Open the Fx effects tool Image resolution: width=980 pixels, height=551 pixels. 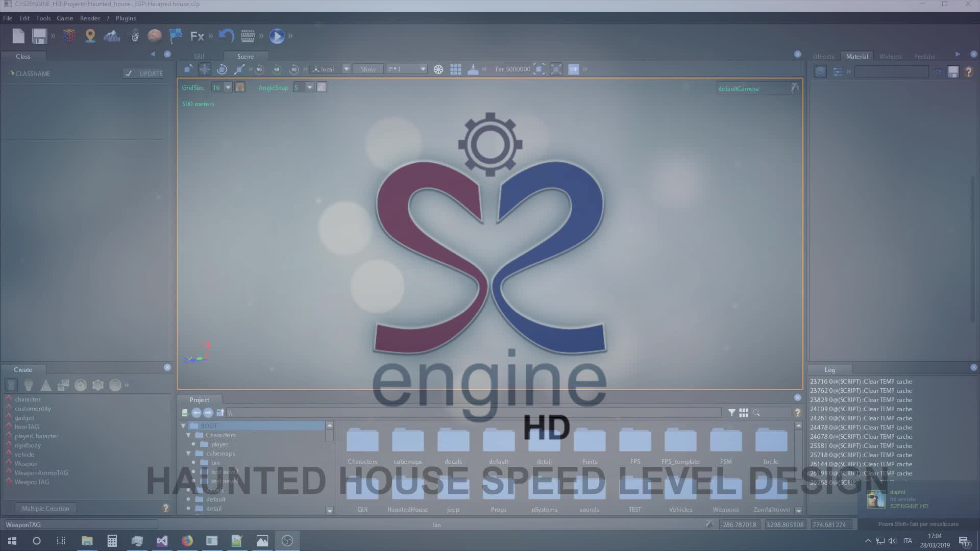coord(197,36)
